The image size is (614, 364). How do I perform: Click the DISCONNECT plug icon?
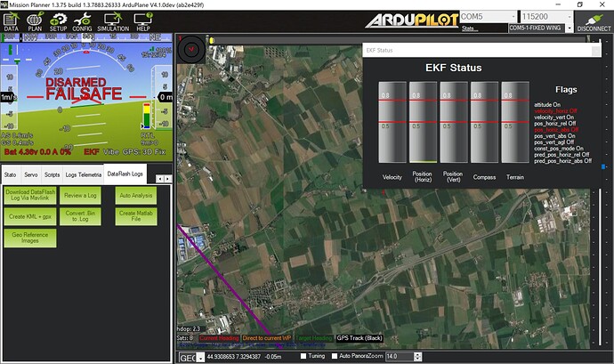(x=594, y=21)
